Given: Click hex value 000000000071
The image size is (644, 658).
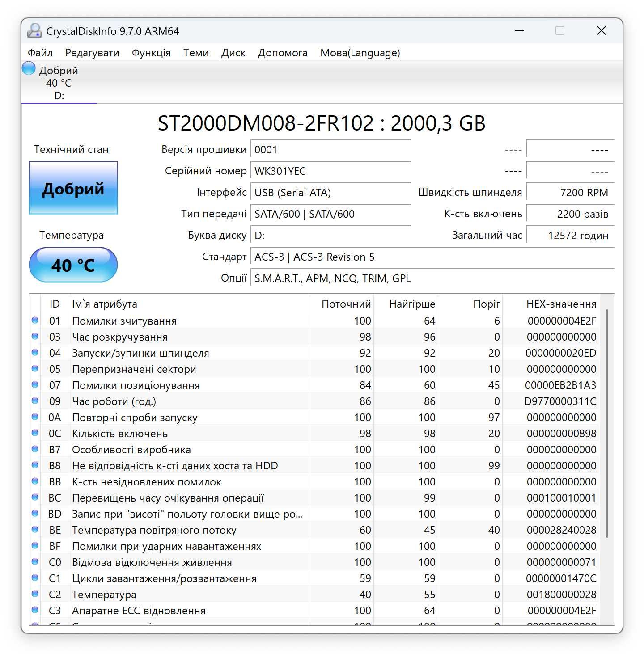Looking at the screenshot, I should [561, 562].
